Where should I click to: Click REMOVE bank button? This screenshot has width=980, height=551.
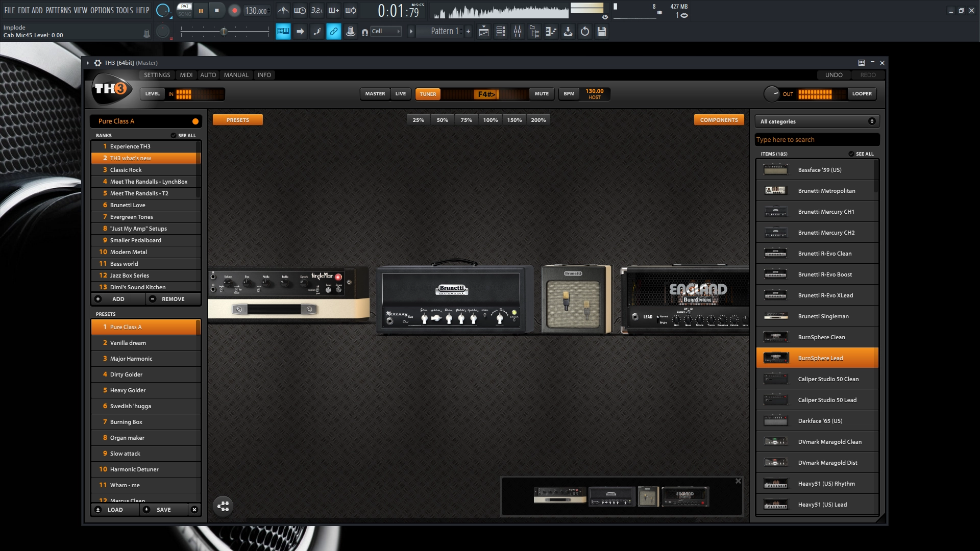pos(173,299)
